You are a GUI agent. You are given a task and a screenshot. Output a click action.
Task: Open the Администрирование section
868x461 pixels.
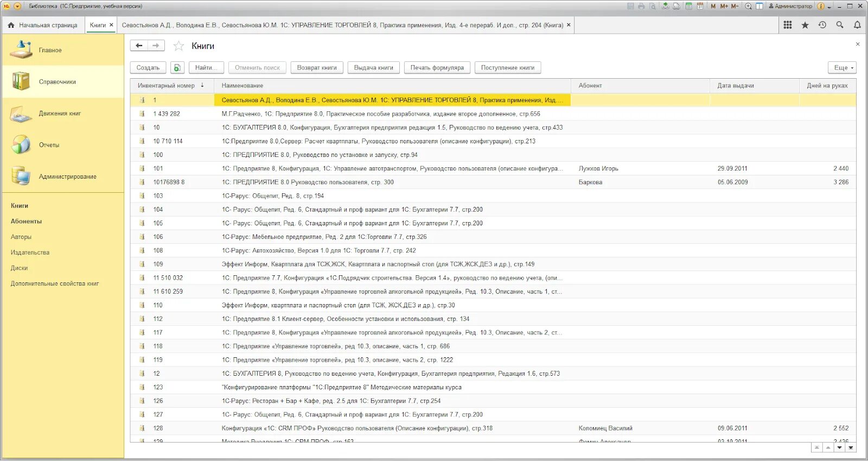[63, 176]
